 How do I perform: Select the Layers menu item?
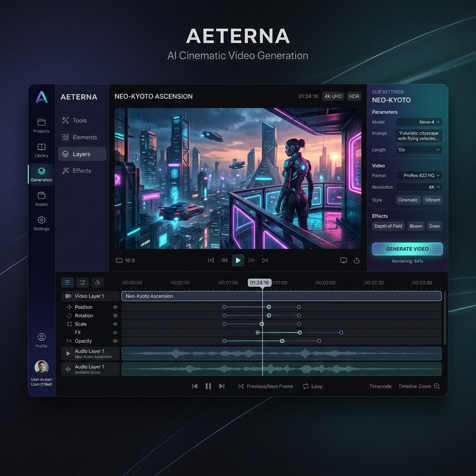coord(82,154)
